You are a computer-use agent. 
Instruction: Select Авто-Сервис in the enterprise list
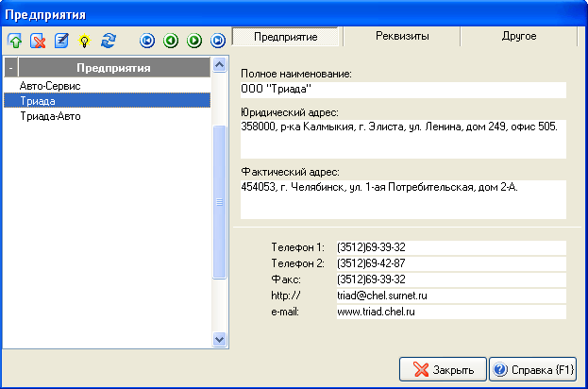(50, 85)
